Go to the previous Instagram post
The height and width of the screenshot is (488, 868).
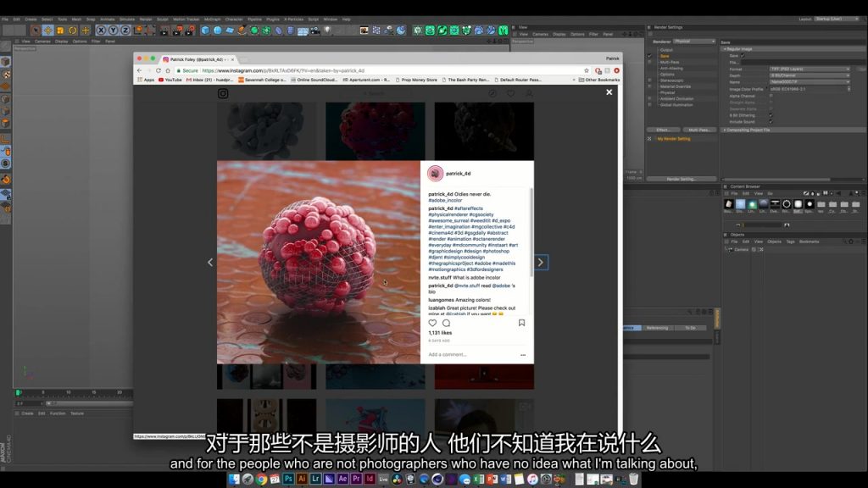point(210,263)
